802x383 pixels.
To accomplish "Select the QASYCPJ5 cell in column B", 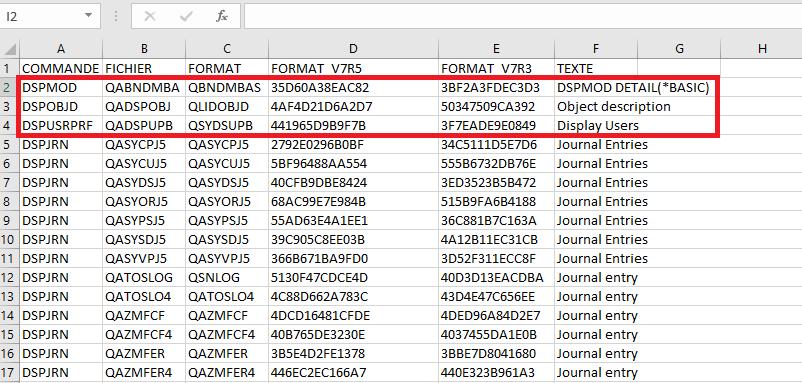I will [144, 144].
